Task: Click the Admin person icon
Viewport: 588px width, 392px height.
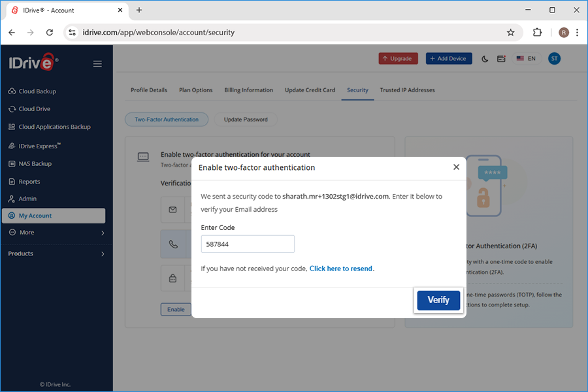Action: [12, 199]
